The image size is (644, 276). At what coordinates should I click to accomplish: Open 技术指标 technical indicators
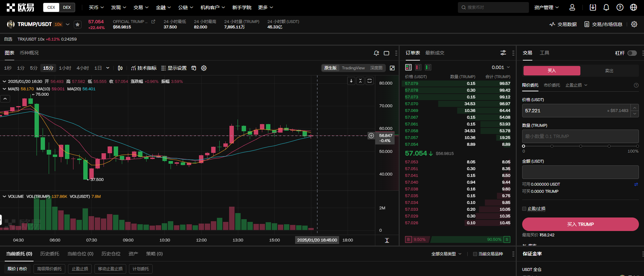tap(144, 68)
